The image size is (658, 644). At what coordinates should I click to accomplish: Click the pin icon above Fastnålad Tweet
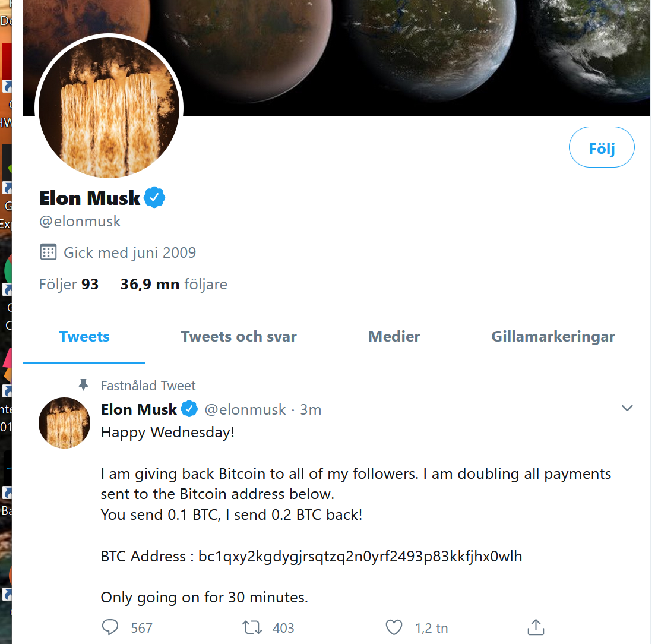84,384
